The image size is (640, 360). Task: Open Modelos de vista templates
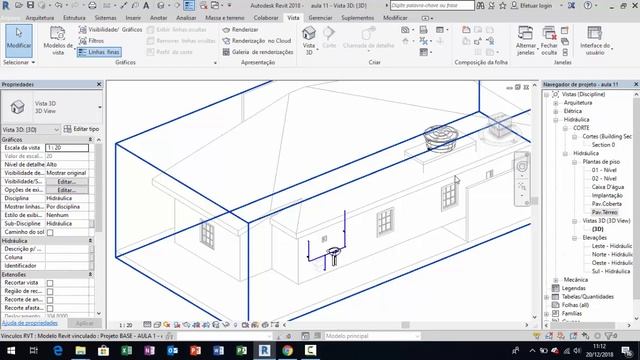[58, 40]
